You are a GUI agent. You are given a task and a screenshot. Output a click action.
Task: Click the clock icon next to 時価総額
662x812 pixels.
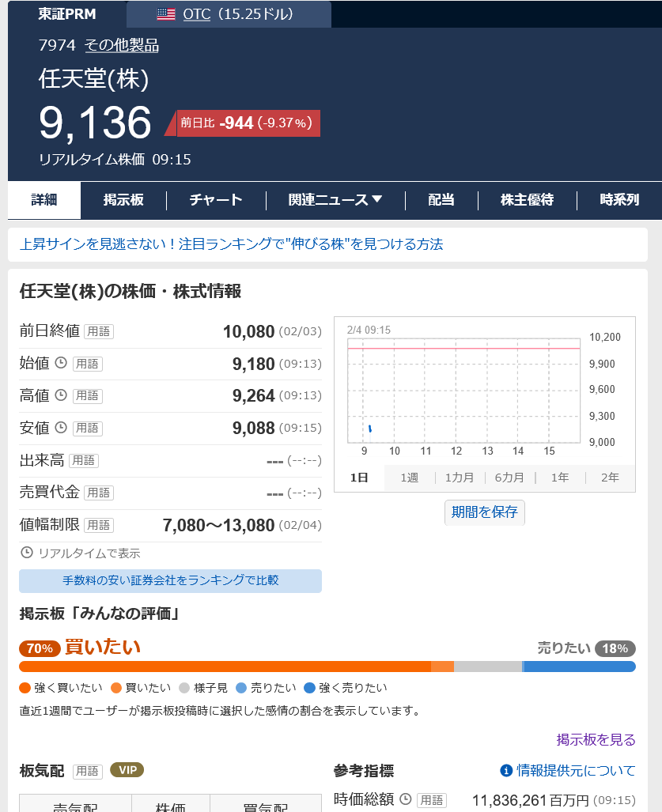coord(406,799)
